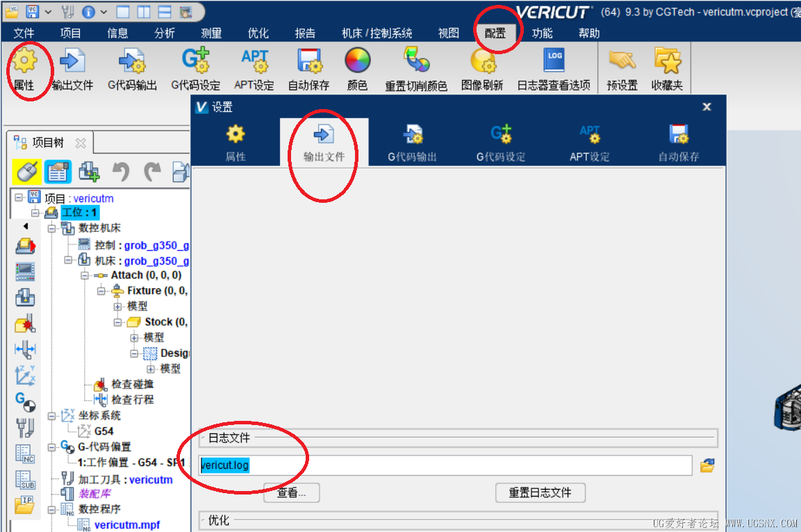Close the 设置 dialog

(707, 107)
